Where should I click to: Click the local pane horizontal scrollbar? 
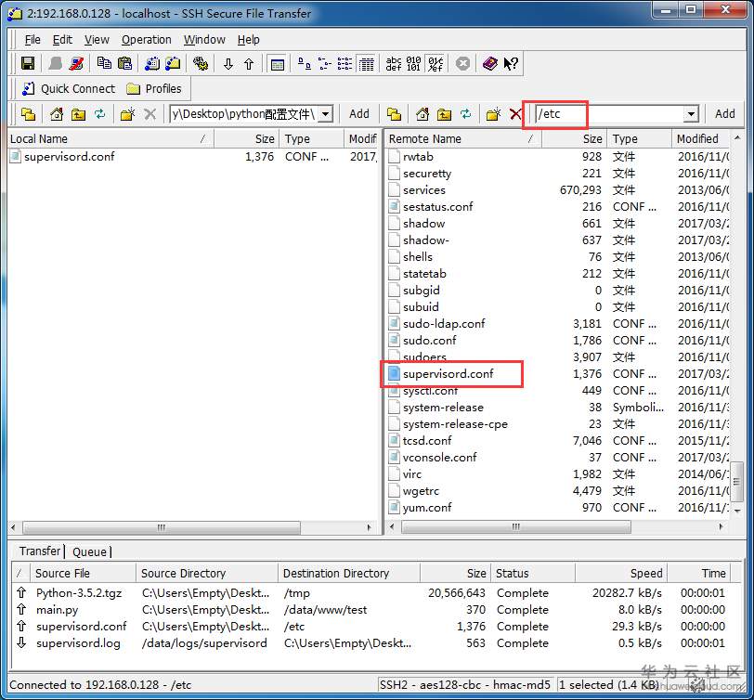click(x=161, y=527)
